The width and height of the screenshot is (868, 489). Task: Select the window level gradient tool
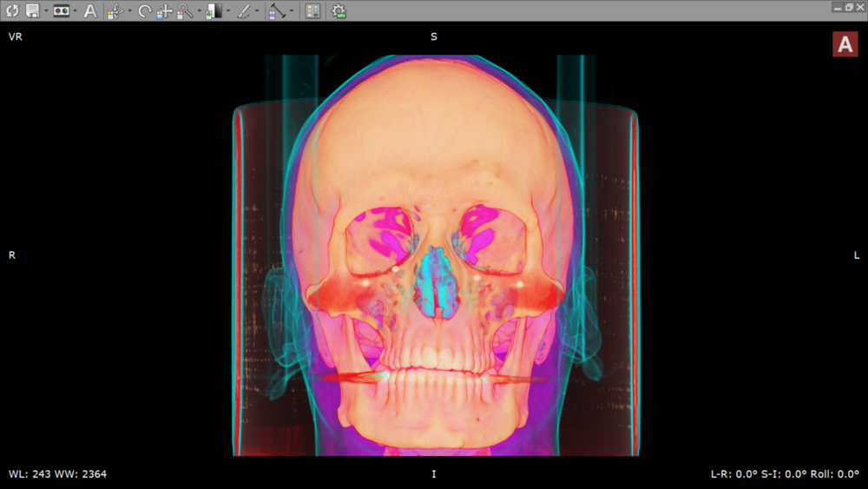tap(214, 11)
